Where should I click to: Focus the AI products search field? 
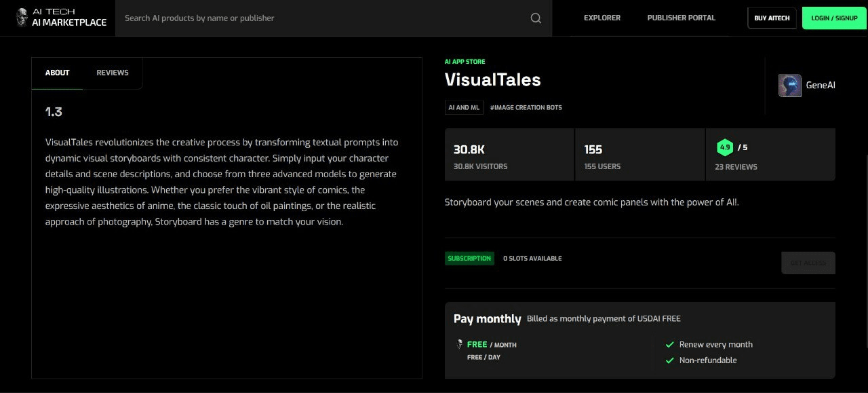[x=322, y=18]
